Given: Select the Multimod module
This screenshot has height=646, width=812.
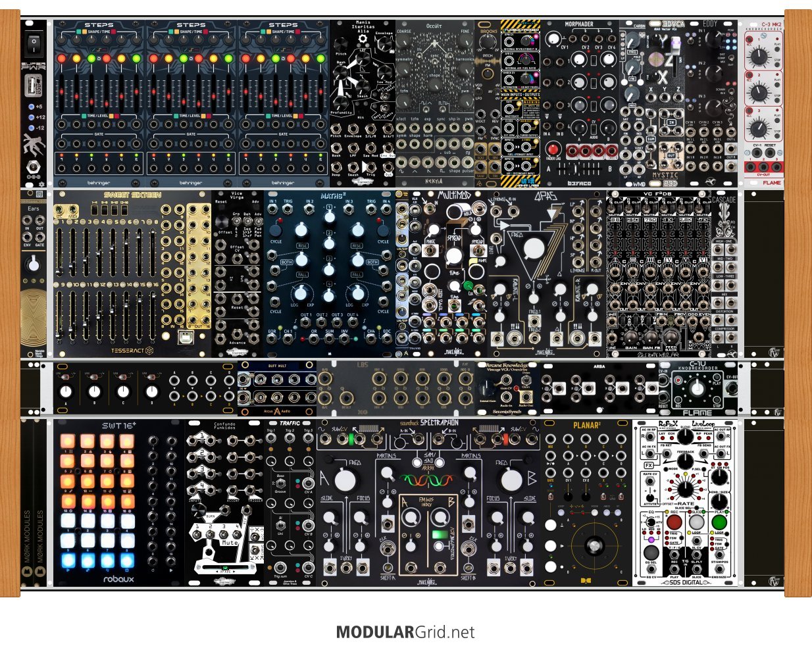Looking at the screenshot, I should tap(455, 274).
